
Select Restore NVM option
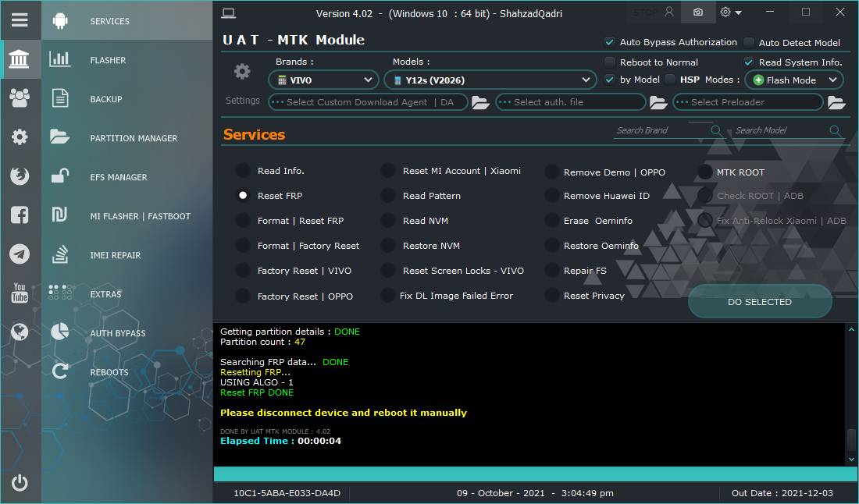click(388, 245)
